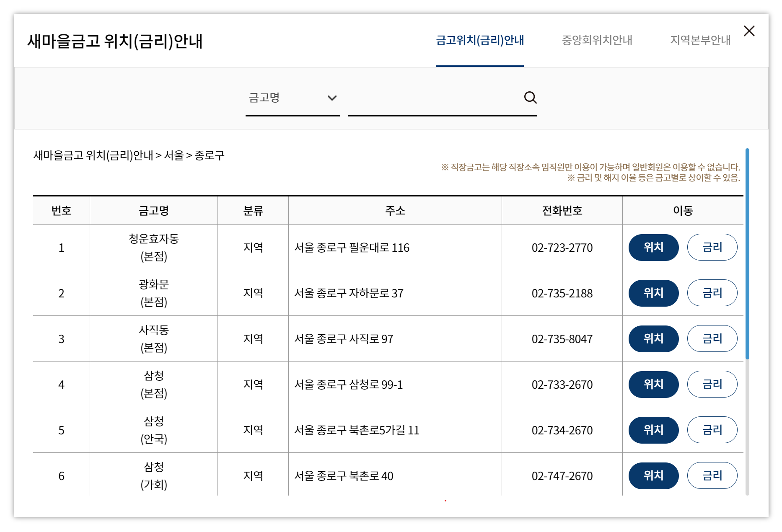The height and width of the screenshot is (532, 782).
Task: Click 위치 button for 삼청 (본점) row
Action: pyautogui.click(x=653, y=385)
